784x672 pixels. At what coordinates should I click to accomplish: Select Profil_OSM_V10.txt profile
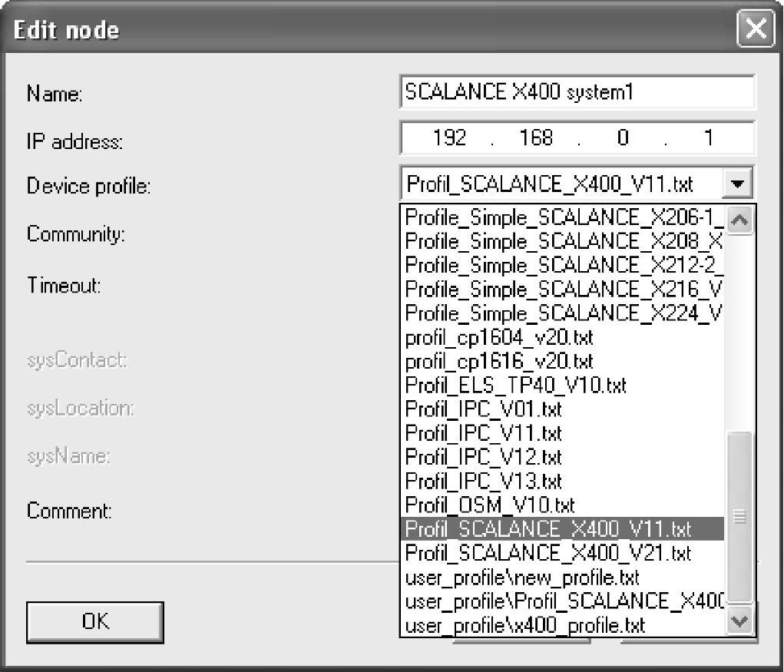[563, 505]
